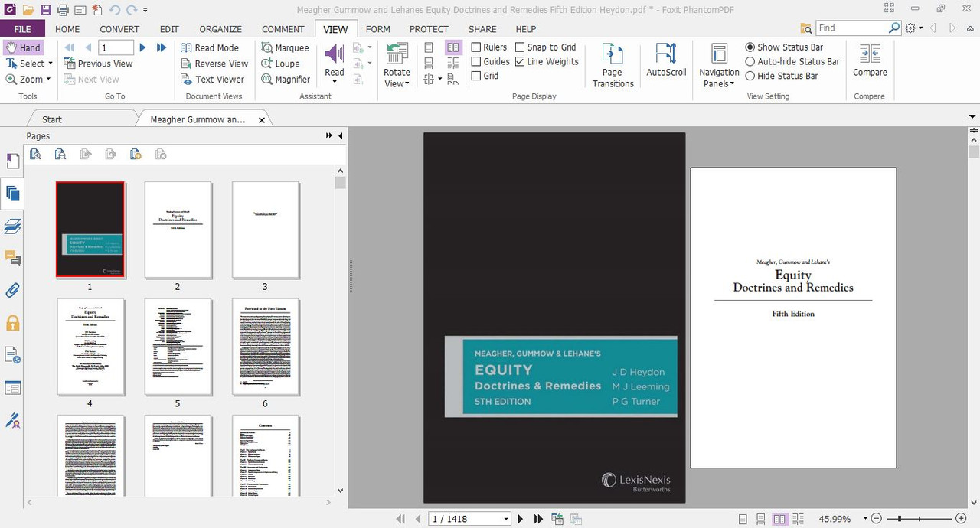Switch to the HOME ribbon tab

[x=67, y=29]
